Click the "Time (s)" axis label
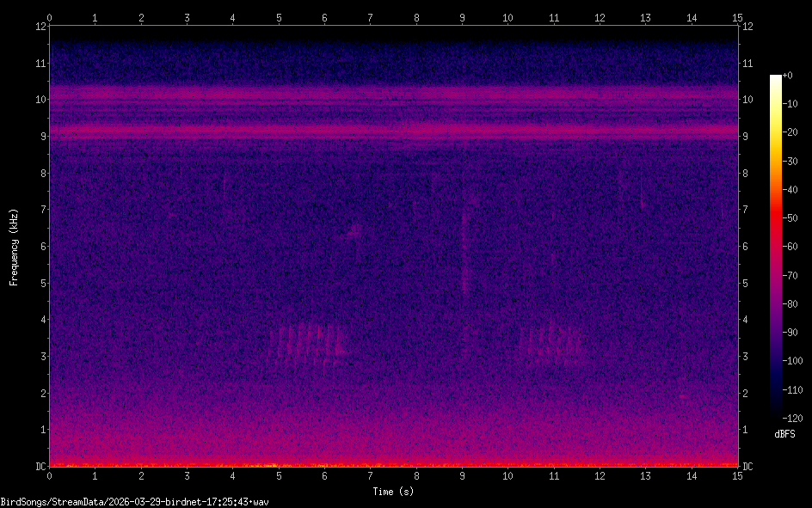The image size is (812, 508). tap(392, 492)
